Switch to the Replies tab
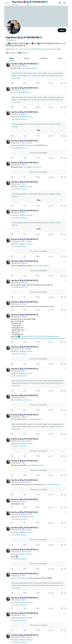This screenshot has height=644, width=72. click(27, 58)
